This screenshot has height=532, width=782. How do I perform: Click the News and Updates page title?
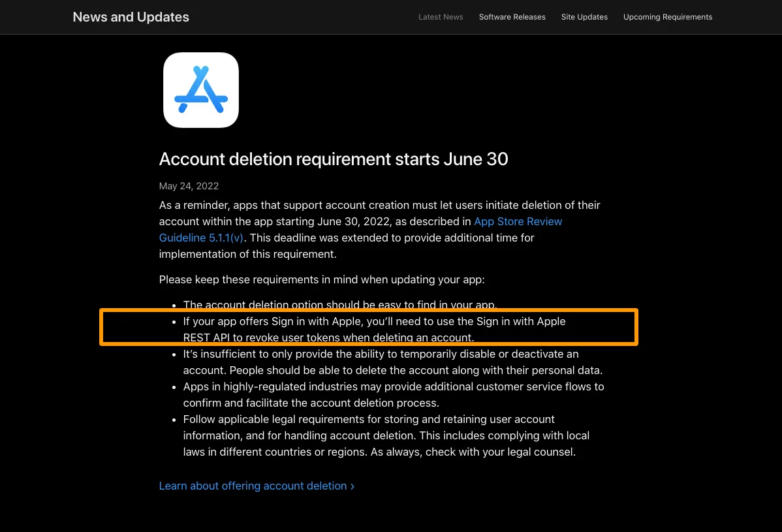pos(131,17)
